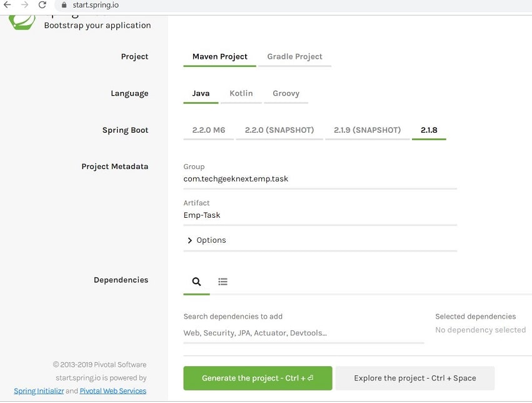Click the 'Selected dependencies' heading
The image size is (532, 403).
pos(475,317)
